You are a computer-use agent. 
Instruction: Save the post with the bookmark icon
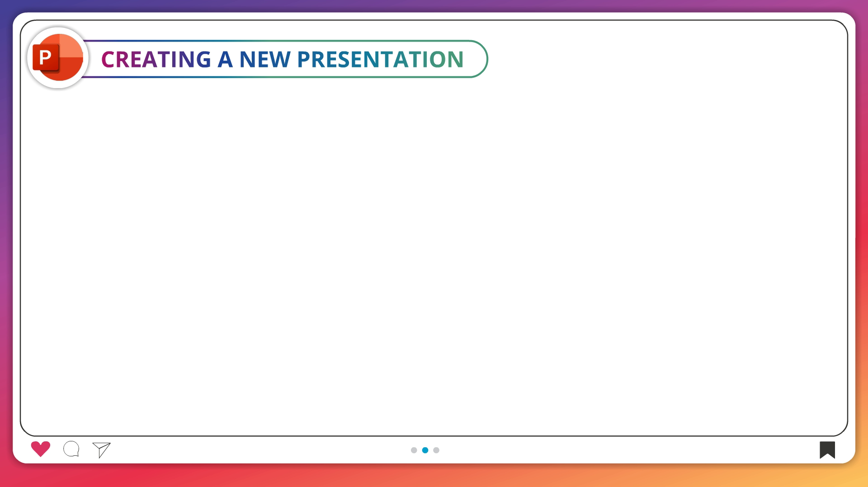click(x=827, y=450)
